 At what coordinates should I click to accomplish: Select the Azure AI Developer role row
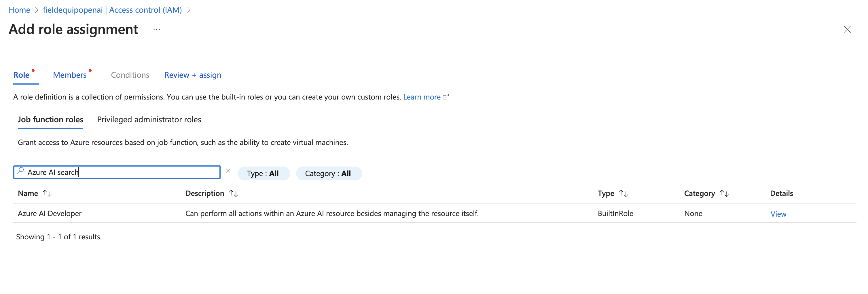tap(435, 213)
